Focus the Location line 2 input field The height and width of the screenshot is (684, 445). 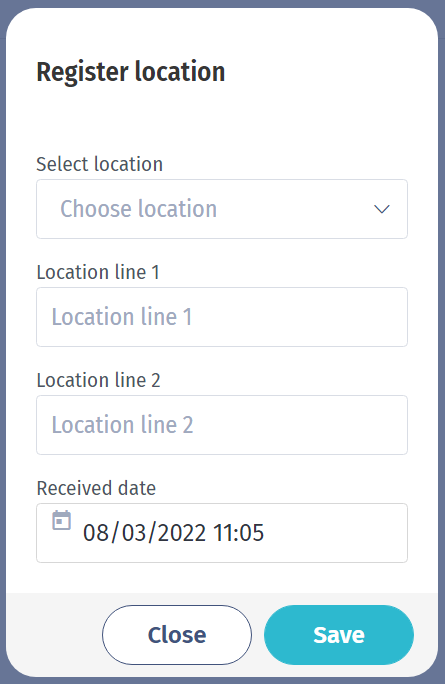tap(222, 425)
